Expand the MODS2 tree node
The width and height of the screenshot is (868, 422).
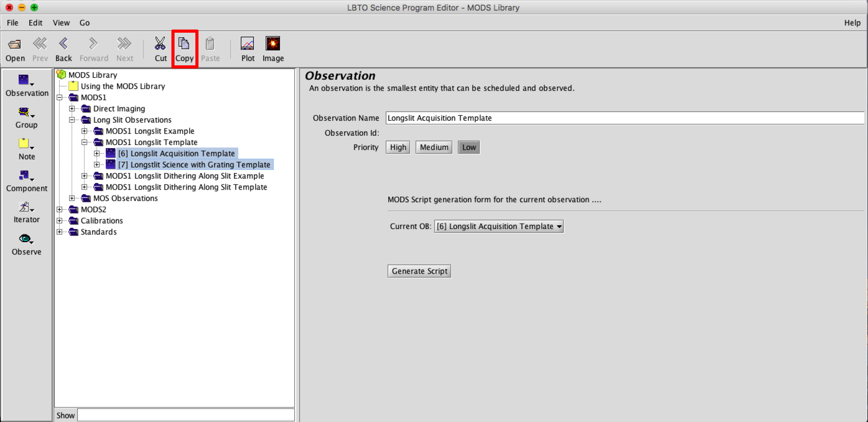pos(60,209)
